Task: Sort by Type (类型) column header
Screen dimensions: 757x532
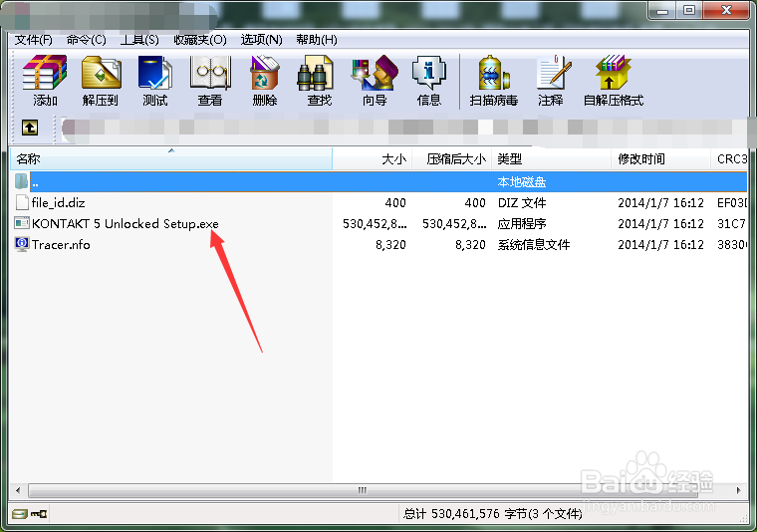Action: pos(551,158)
